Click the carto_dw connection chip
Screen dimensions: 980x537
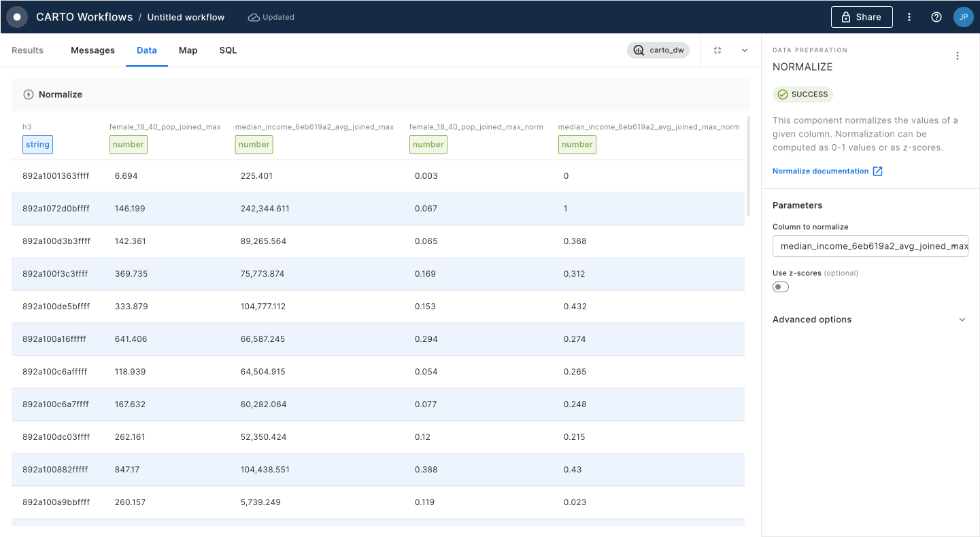[x=658, y=50]
